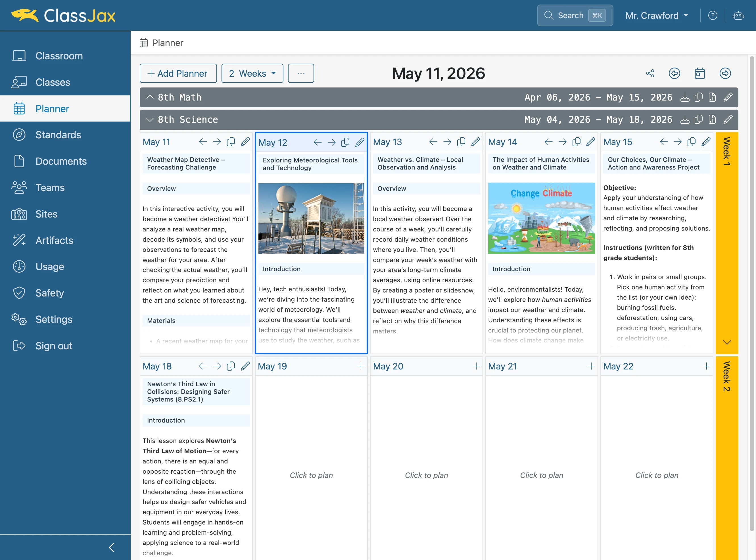The image size is (756, 560).
Task: Open Mr. Crawford account menu
Action: 657,15
